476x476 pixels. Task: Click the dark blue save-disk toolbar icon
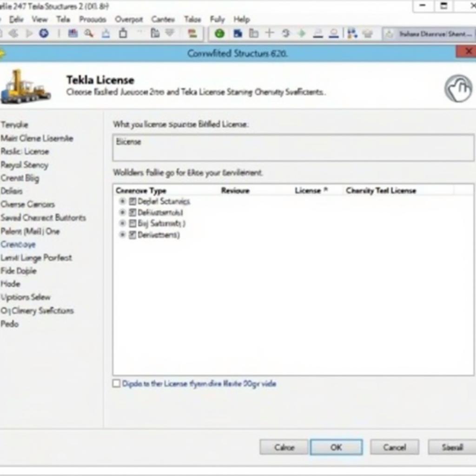238,33
